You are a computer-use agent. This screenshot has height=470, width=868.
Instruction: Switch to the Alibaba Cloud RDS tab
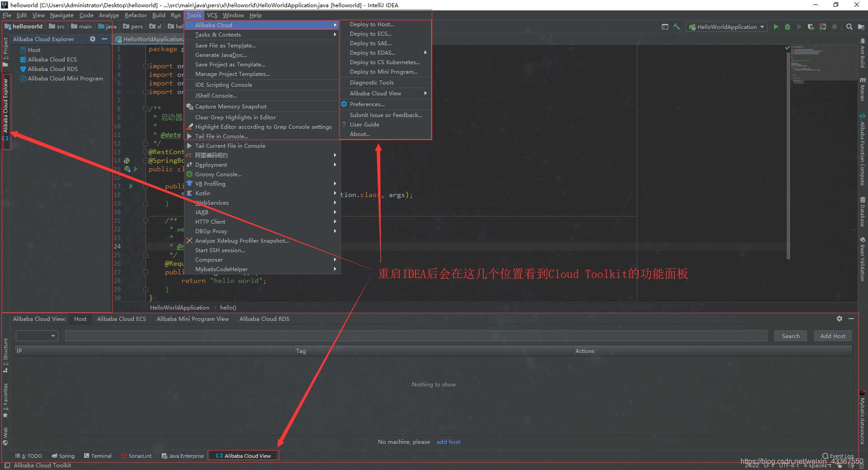[x=264, y=319]
